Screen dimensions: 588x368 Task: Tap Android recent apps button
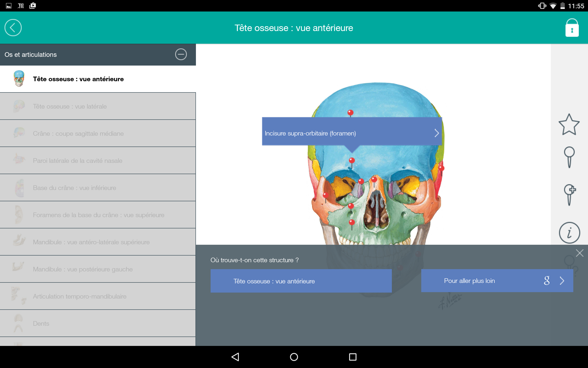pyautogui.click(x=353, y=357)
